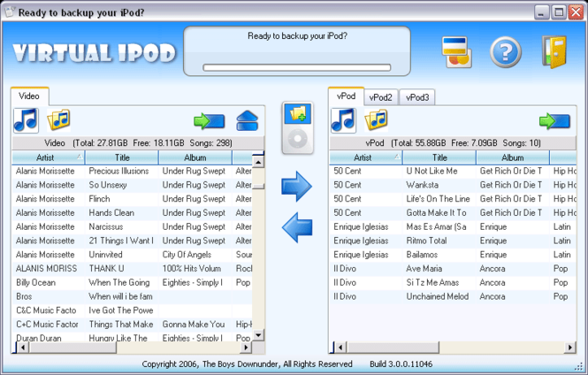Sort Video list by Title column
The height and width of the screenshot is (375, 588).
coord(122,157)
